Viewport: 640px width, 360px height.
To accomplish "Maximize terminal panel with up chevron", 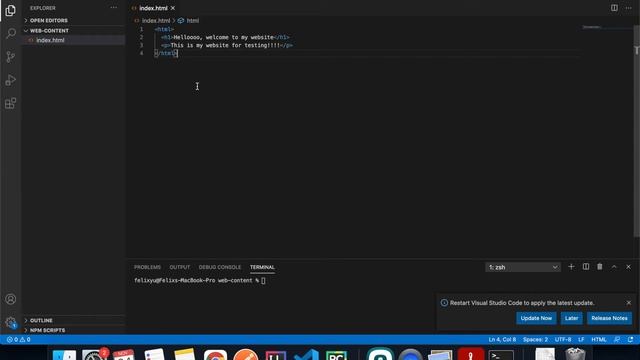I will 614,267.
